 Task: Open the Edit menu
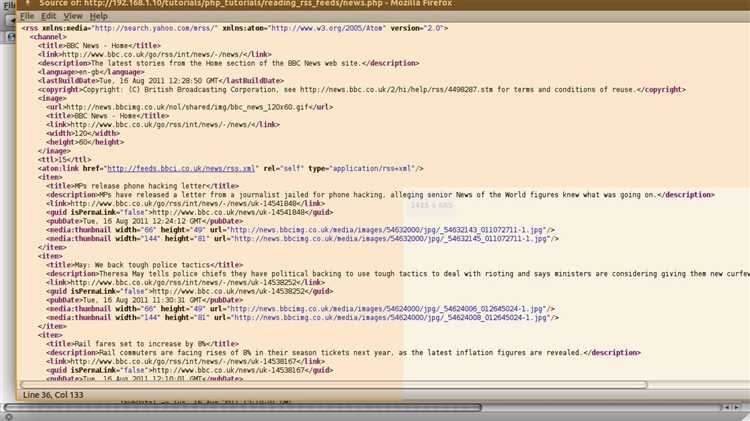pos(48,16)
